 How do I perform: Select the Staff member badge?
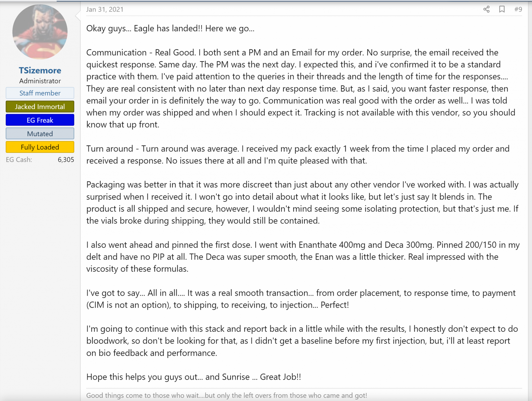tap(40, 93)
